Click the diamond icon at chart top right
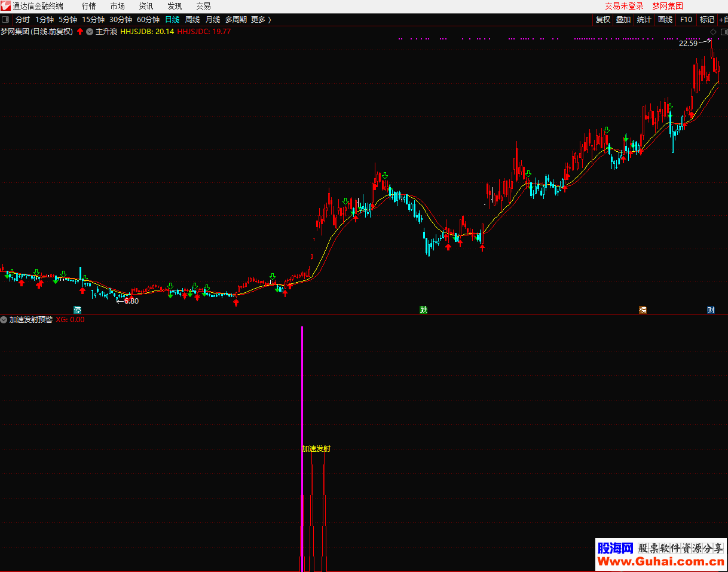 [x=713, y=32]
